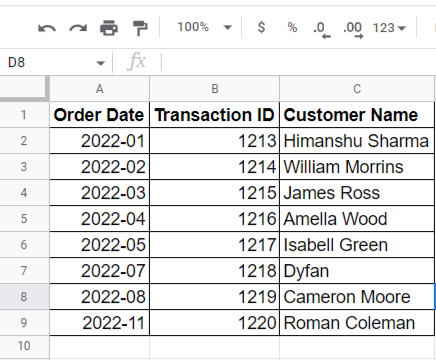Select transaction ID 1220 cell
This screenshot has height=360, width=436.
pos(215,323)
